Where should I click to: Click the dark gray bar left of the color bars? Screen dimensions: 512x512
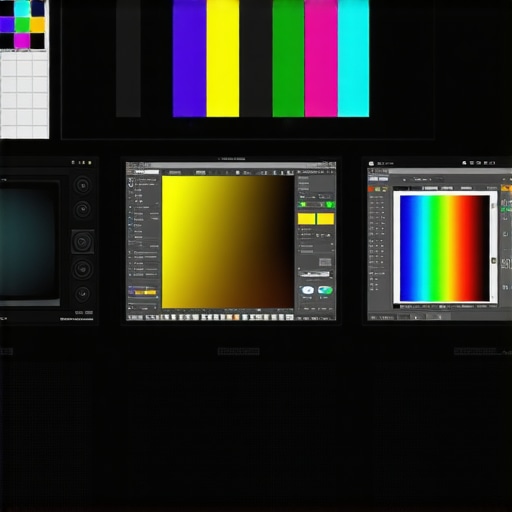click(x=128, y=58)
